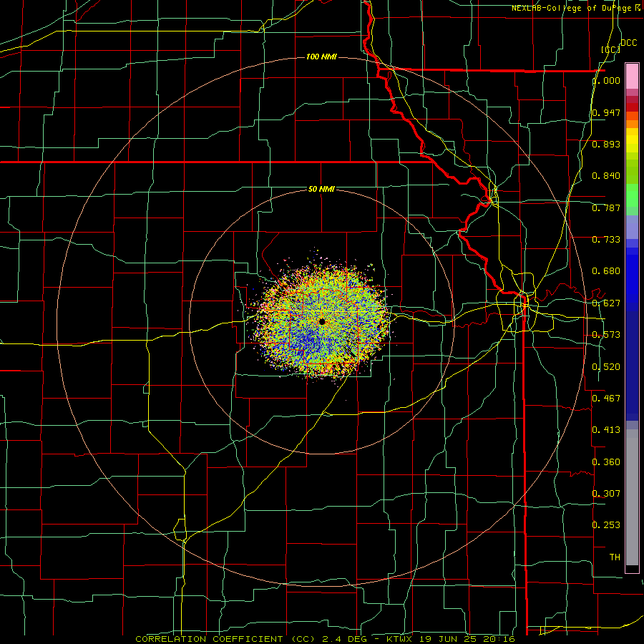Click the 0.467 scale value

[606, 398]
